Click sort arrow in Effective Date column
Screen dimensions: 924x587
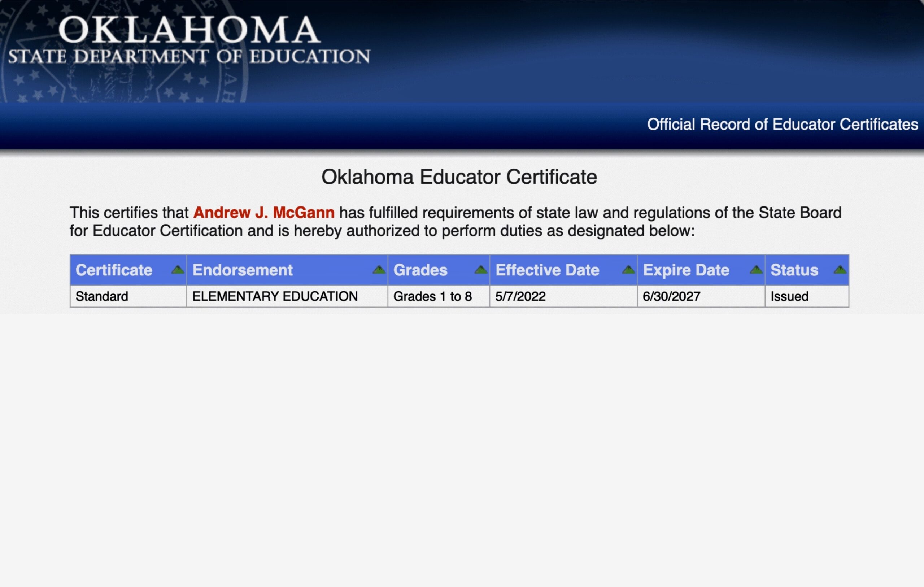pos(628,270)
